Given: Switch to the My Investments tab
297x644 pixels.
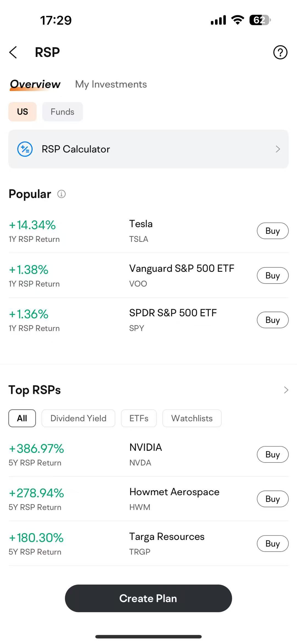Looking at the screenshot, I should [x=111, y=84].
